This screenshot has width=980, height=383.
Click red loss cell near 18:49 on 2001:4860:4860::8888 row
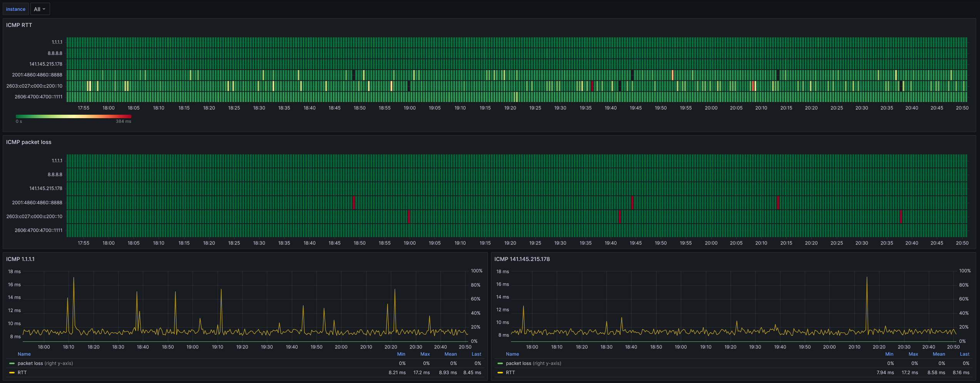(354, 202)
